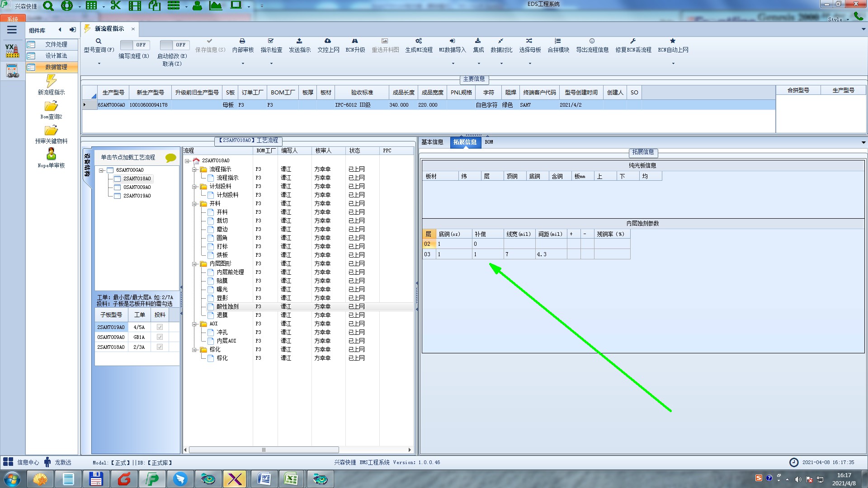Image resolution: width=868 pixels, height=488 pixels.
Task: Open the Bom查询2 folder icon
Action: (51, 106)
